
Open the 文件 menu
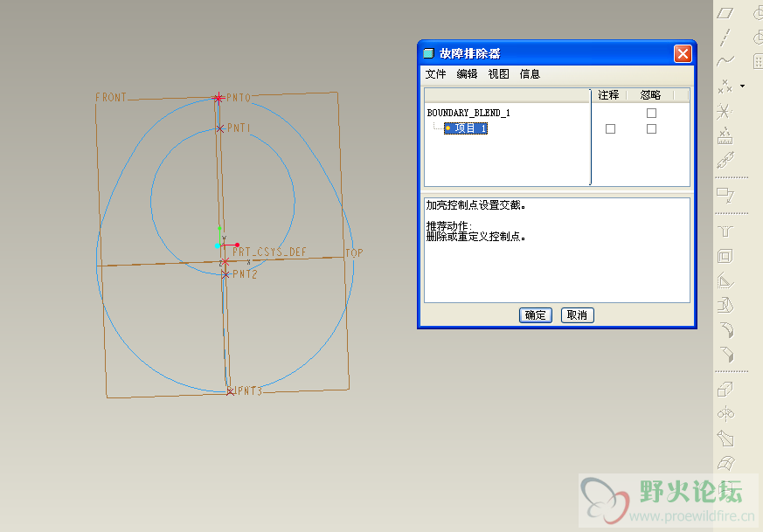point(435,74)
